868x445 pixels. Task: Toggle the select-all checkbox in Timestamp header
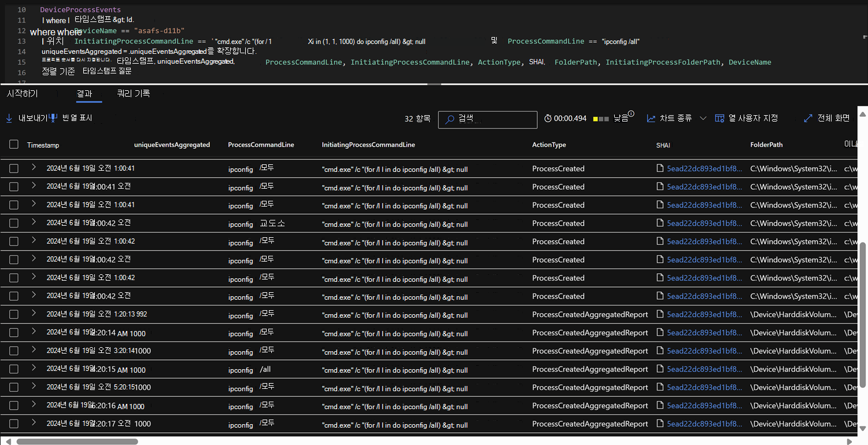point(14,145)
